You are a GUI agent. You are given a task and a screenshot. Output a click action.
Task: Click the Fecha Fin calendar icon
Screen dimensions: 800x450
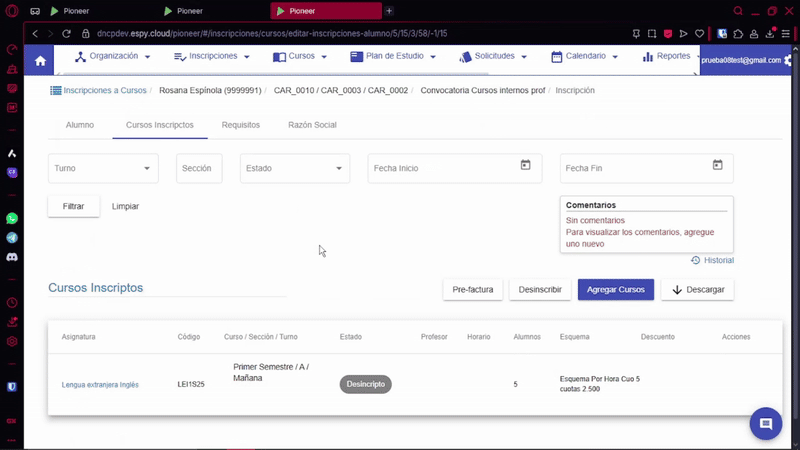pyautogui.click(x=717, y=165)
